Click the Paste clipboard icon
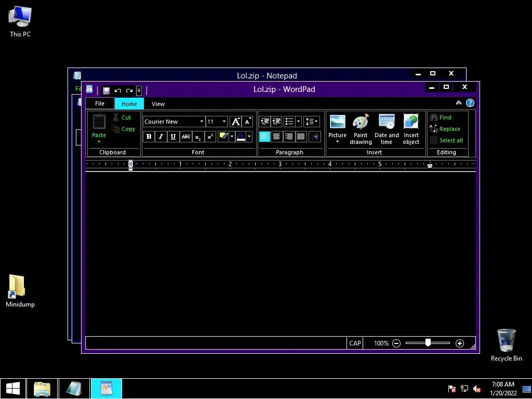Screen dimensions: 532x399 (x=99, y=122)
